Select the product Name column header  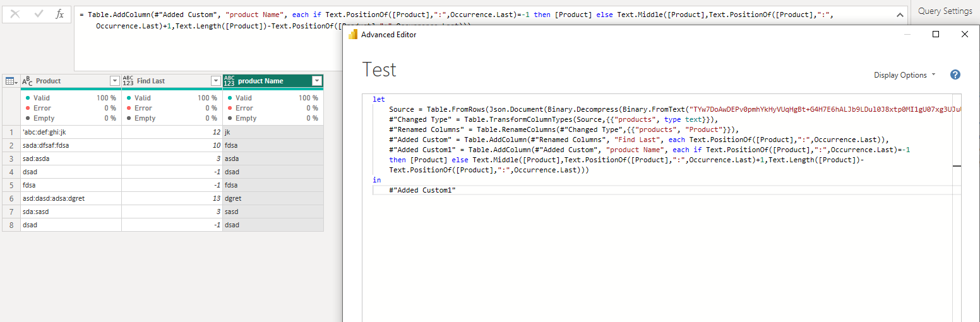point(273,81)
